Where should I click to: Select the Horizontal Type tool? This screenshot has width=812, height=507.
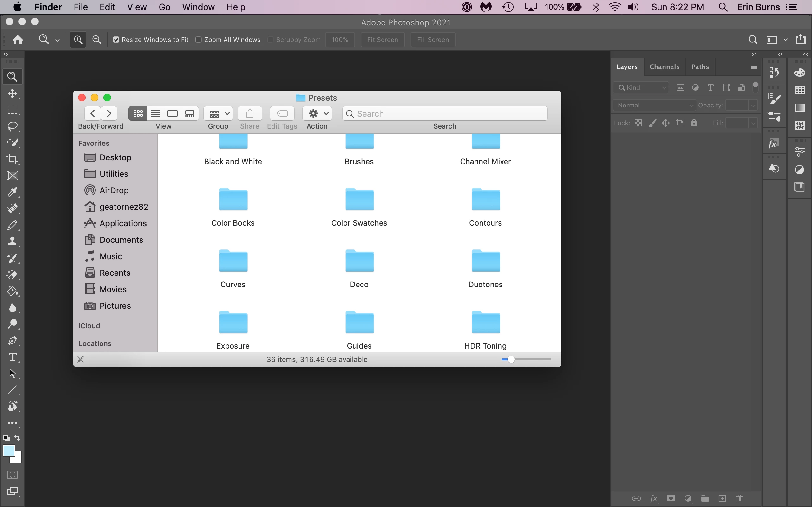(x=12, y=357)
